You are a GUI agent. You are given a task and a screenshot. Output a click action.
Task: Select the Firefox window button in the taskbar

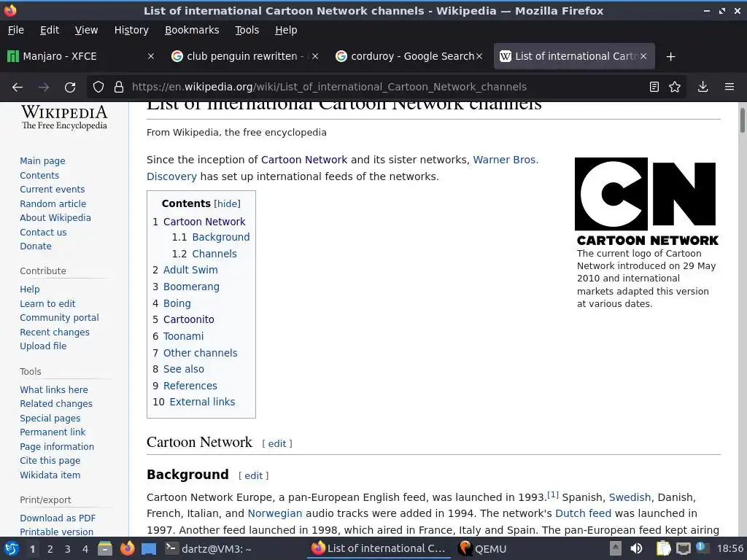379,548
